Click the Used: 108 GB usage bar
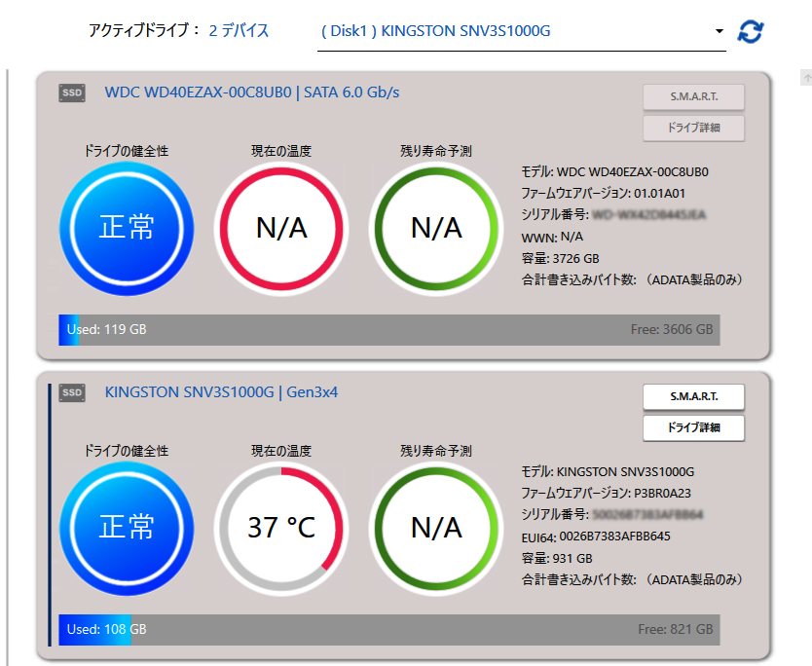 tap(388, 630)
